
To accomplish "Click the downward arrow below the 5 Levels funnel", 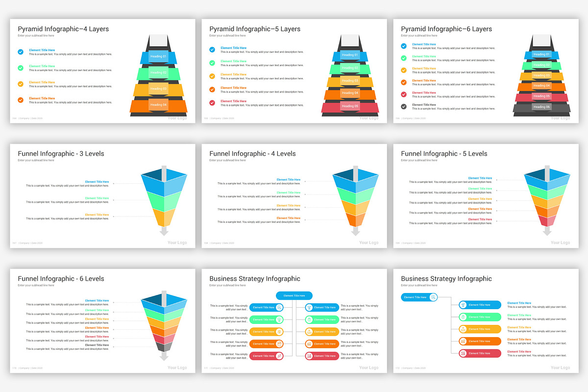I will click(547, 231).
